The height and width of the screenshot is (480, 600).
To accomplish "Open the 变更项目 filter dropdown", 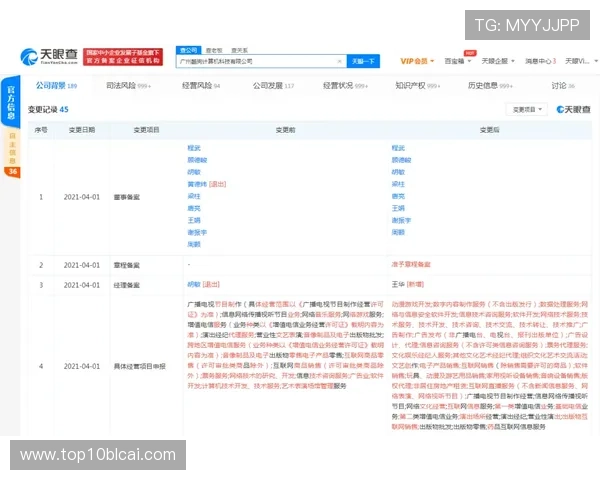I will pos(527,109).
